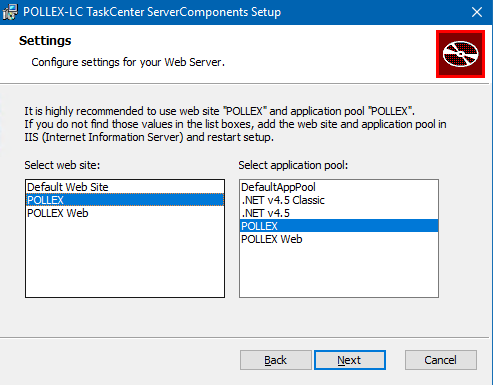This screenshot has height=385, width=493.
Task: Close the Setup dialog window
Action: click(x=477, y=12)
